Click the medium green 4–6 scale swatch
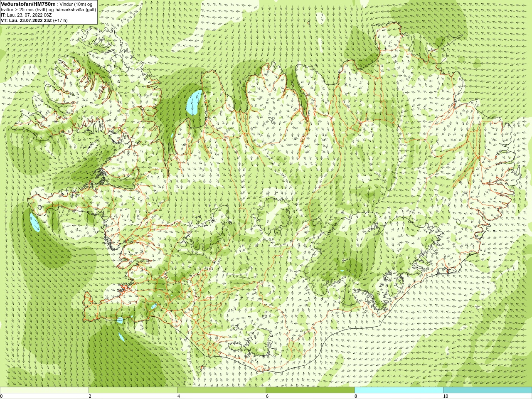The height and width of the screenshot is (399, 532). tap(222, 390)
